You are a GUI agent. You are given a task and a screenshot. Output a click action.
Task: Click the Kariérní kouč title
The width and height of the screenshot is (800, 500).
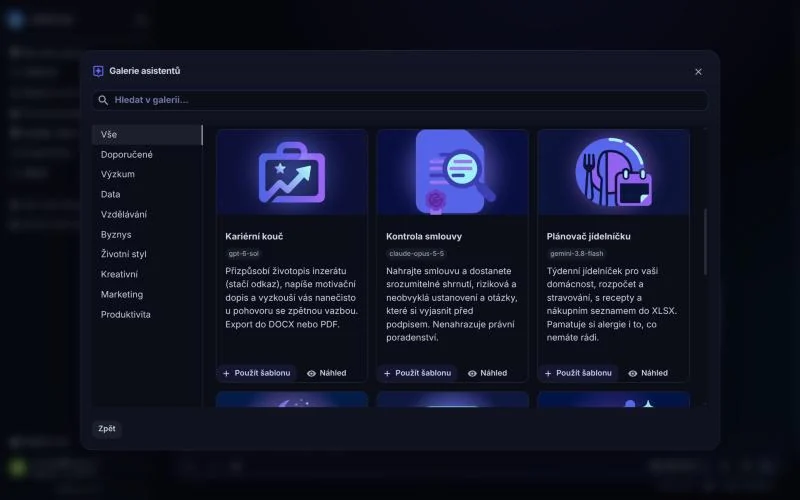[254, 236]
